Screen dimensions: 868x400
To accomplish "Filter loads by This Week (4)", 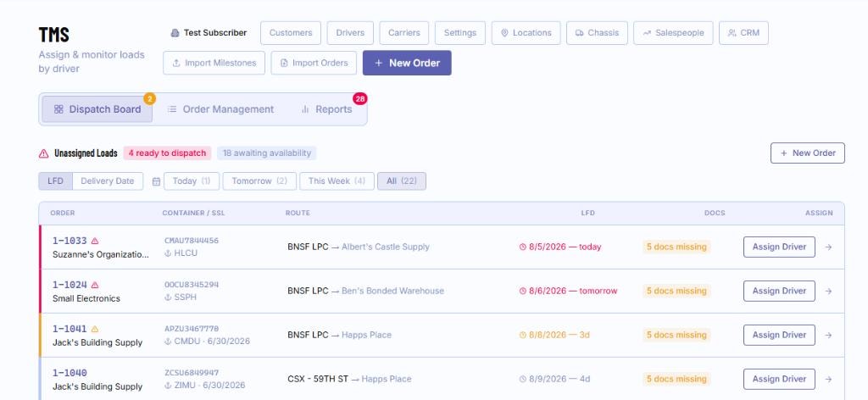I will tap(337, 181).
